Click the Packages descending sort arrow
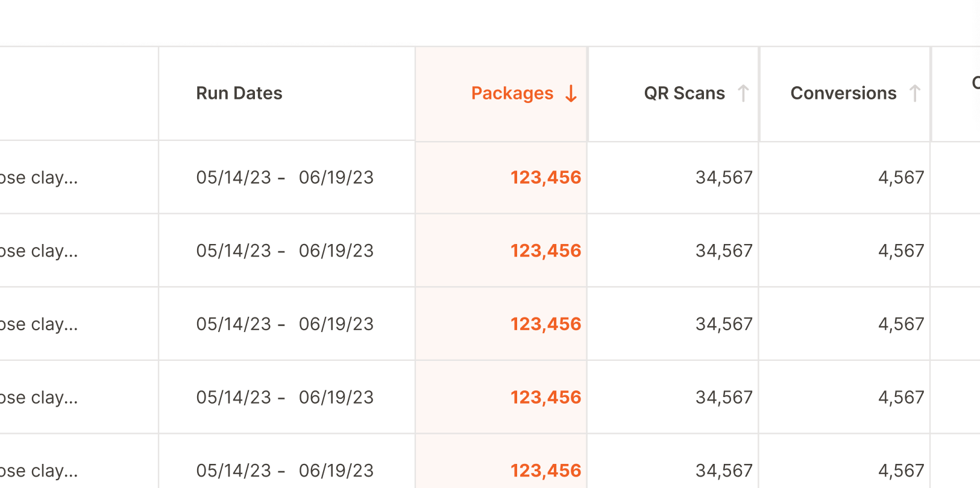 [571, 94]
